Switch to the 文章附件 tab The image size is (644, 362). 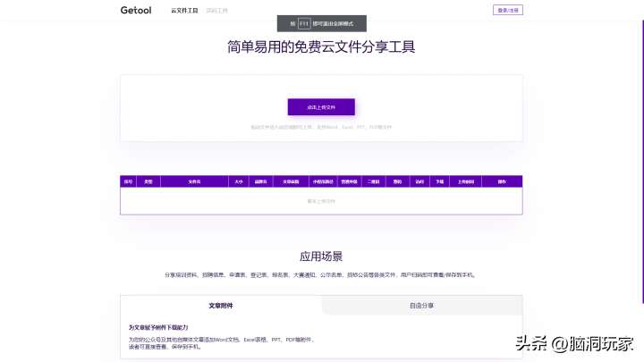click(x=221, y=306)
